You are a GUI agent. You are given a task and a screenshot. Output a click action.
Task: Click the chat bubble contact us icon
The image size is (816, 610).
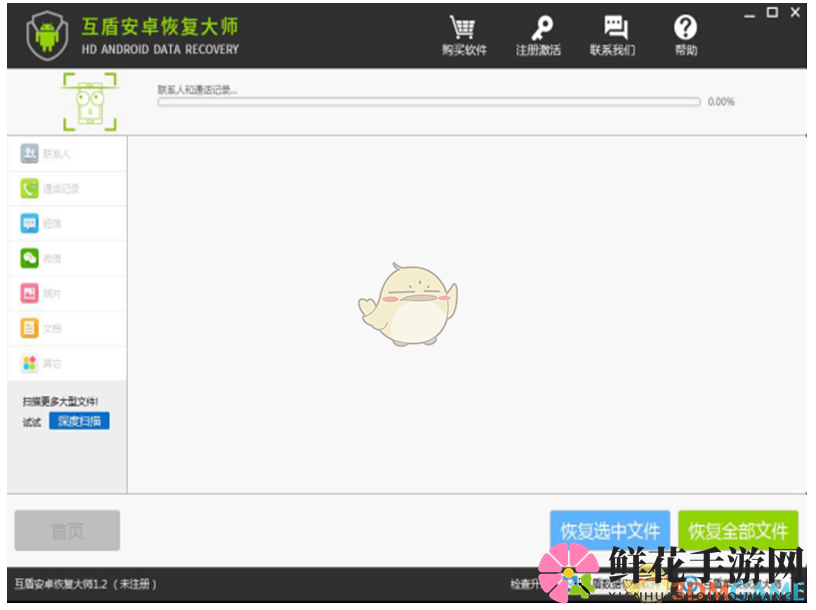(x=616, y=27)
